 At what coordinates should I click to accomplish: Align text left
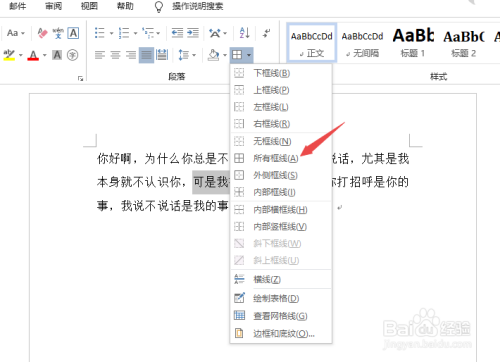pyautogui.click(x=100, y=55)
